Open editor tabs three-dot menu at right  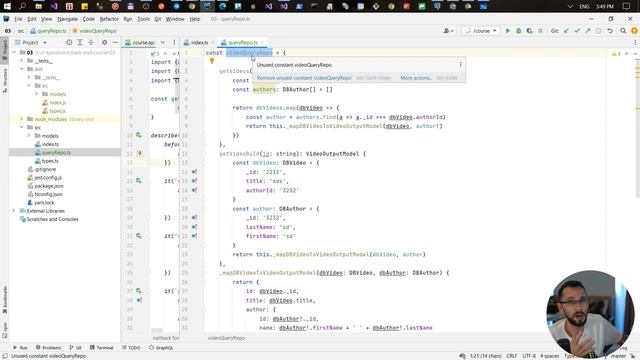pyautogui.click(x=635, y=42)
